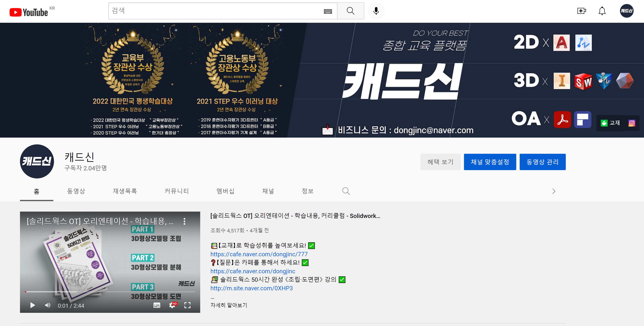The image size is (644, 326).
Task: Start voice search with the microphone
Action: pyautogui.click(x=376, y=11)
